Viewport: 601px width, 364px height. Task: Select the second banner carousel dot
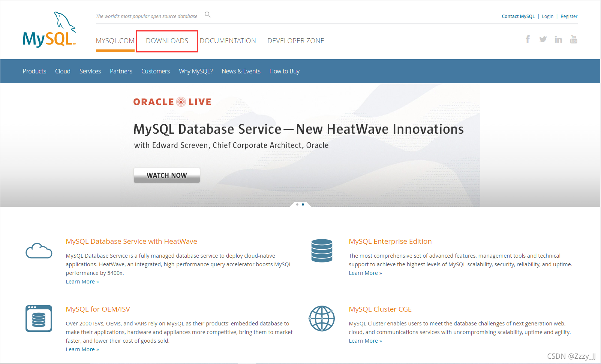point(303,204)
